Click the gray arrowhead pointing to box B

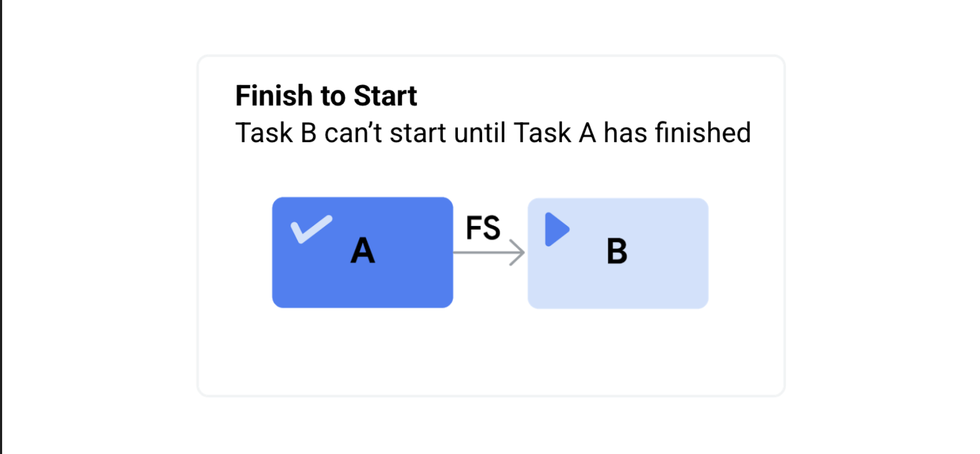pos(517,252)
